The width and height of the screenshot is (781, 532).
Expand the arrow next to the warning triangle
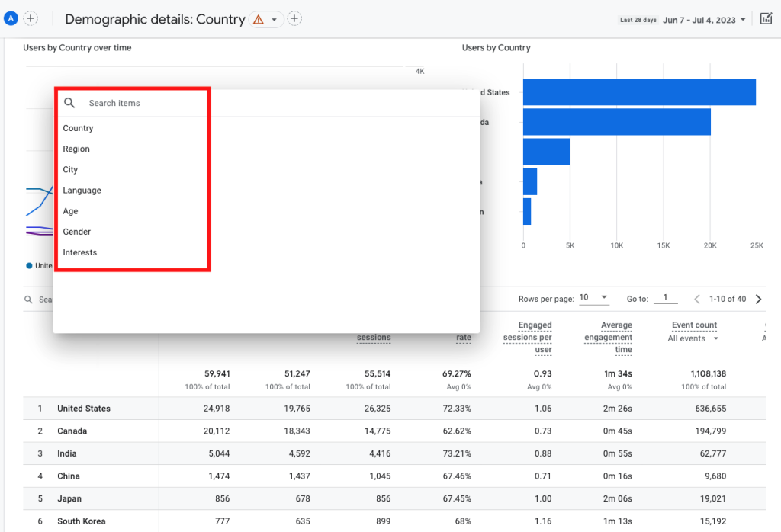275,18
